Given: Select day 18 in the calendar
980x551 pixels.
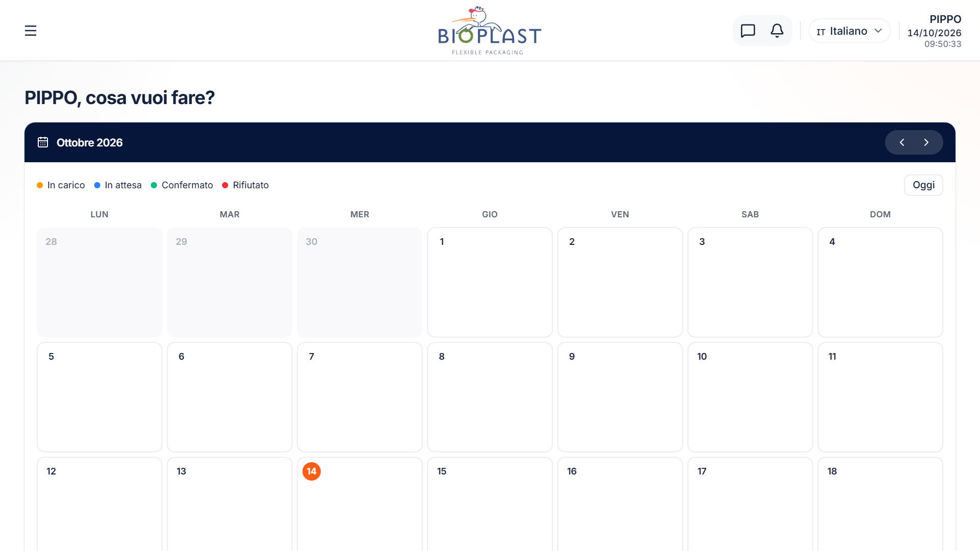Looking at the screenshot, I should click(880, 504).
